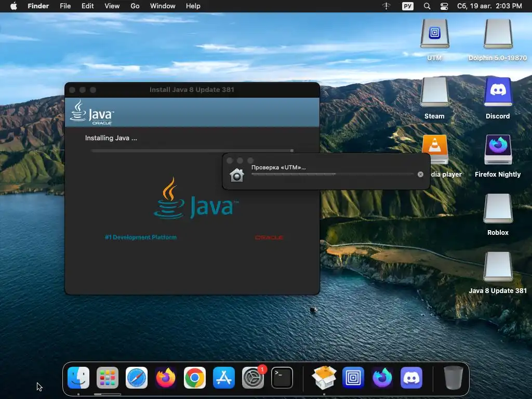
Task: Click the red ORACLE logo in installer
Action: (269, 237)
